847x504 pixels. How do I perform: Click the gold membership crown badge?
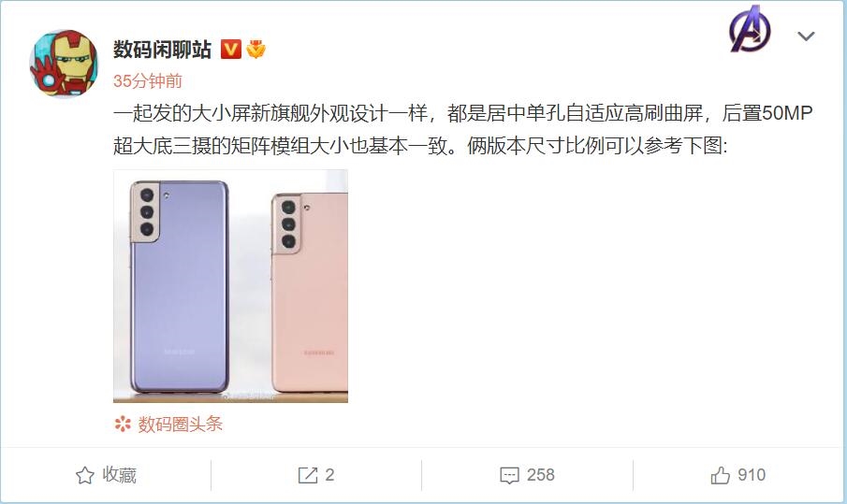[256, 50]
